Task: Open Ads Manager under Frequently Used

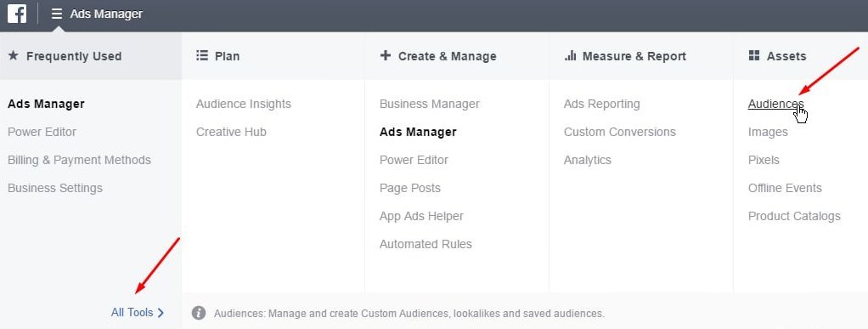Action: click(46, 104)
